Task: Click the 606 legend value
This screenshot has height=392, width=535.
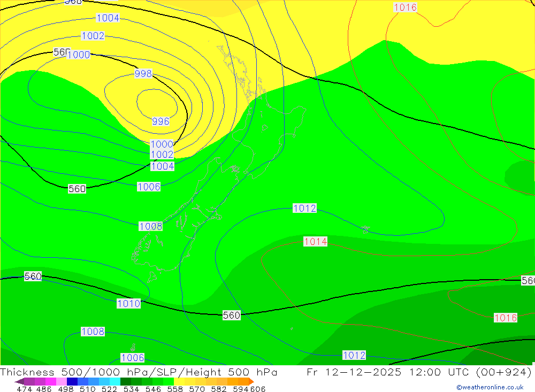Action: (x=258, y=389)
